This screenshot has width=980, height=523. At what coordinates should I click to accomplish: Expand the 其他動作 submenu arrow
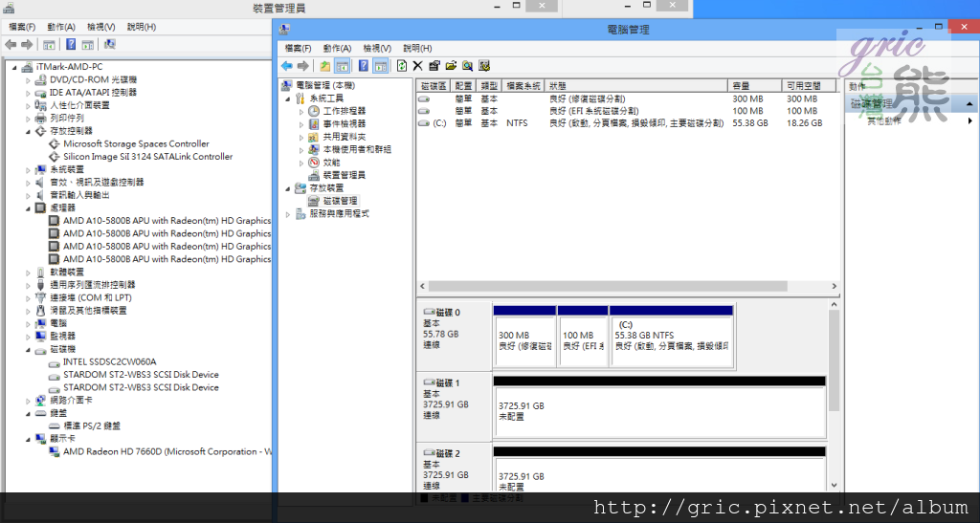pos(970,121)
